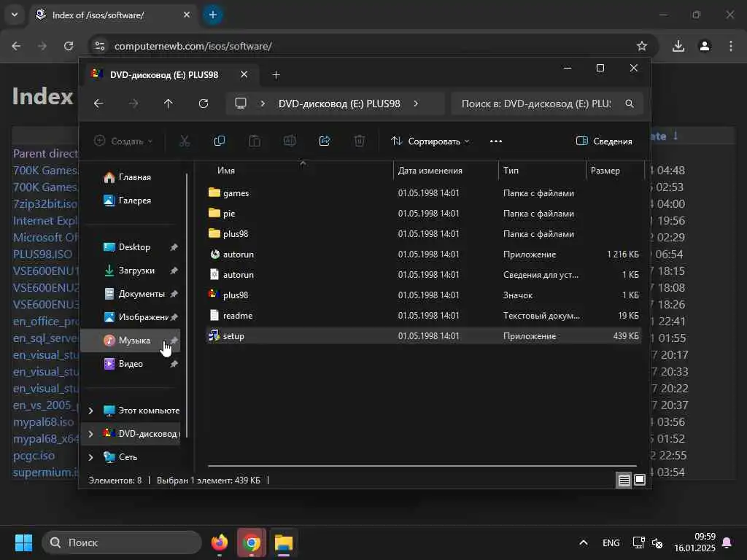Expand DVD-дисковод tree node in sidebar
The height and width of the screenshot is (560, 747).
click(x=90, y=434)
